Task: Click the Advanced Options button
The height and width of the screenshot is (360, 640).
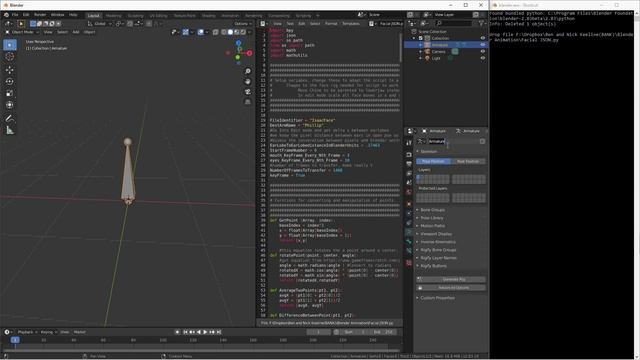Action: coord(451,287)
